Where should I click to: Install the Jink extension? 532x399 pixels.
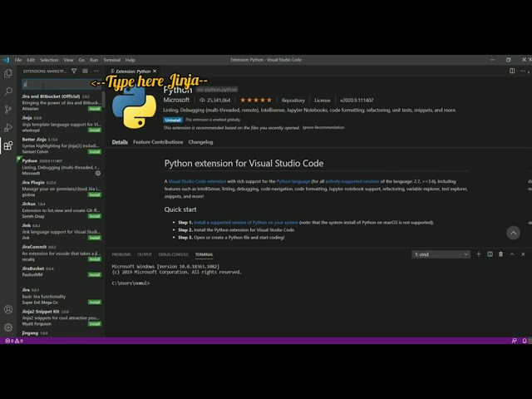tap(95, 238)
